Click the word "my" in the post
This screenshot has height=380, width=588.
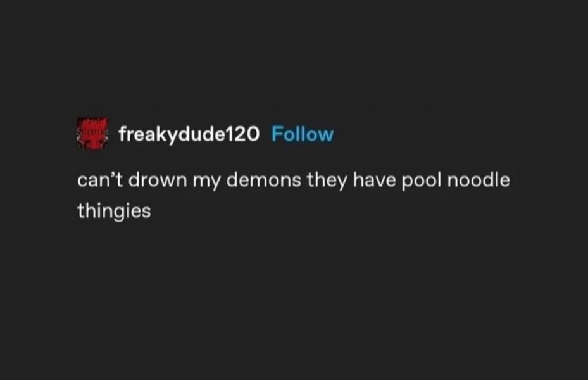pos(206,182)
